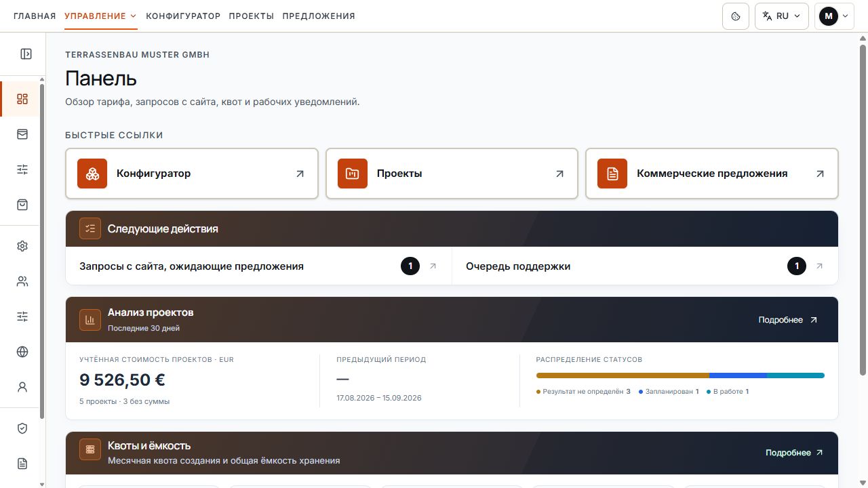The width and height of the screenshot is (868, 488).
Task: Open the single user icon in sidebar
Action: [22, 387]
